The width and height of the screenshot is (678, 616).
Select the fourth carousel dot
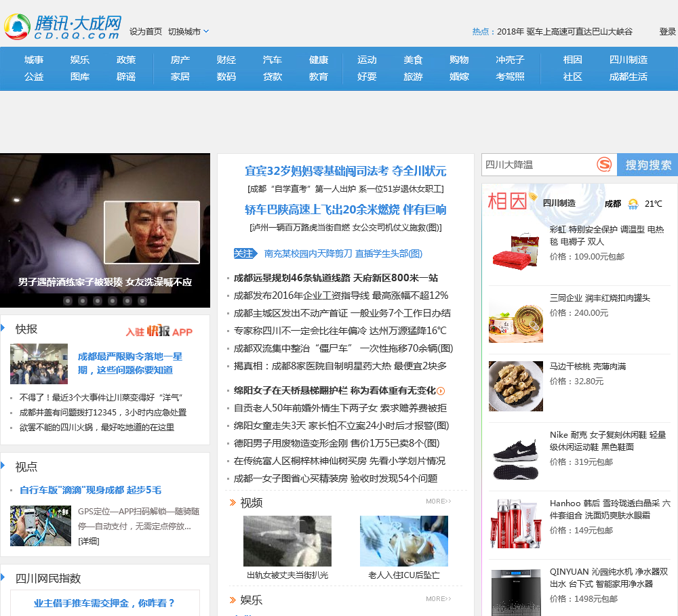pyautogui.click(x=113, y=301)
